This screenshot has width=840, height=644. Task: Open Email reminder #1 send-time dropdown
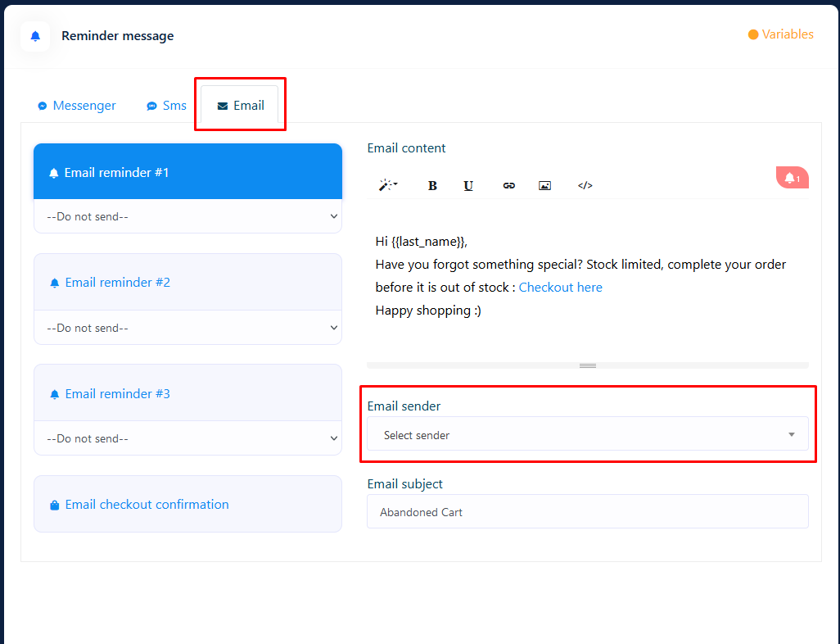[x=187, y=216]
